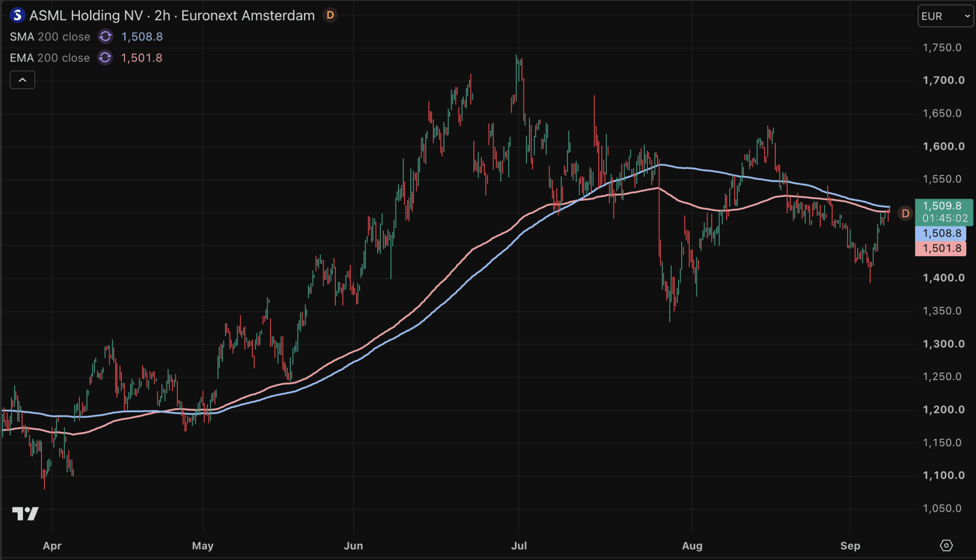Click the 1,750.0 price axis label
This screenshot has width=976, height=560.
pos(942,48)
